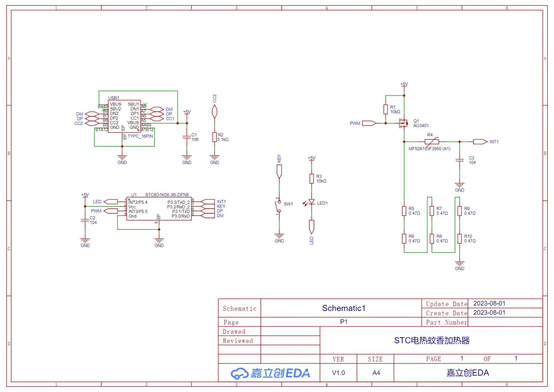Select resistor R2 5.1kΩ symbol

coord(214,137)
